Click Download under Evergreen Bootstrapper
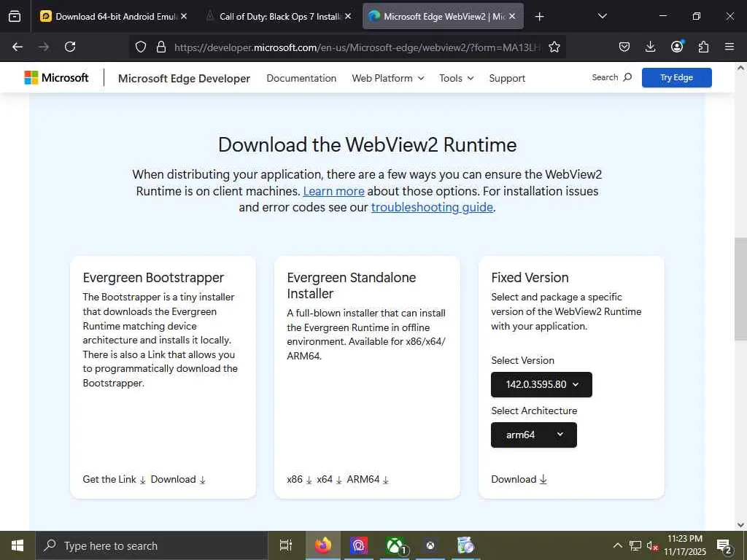 178,479
